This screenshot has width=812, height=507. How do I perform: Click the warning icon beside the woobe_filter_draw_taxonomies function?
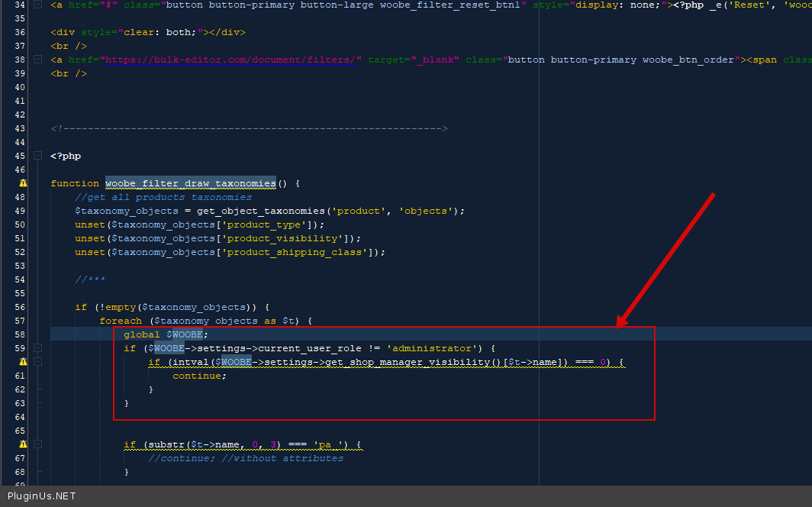coord(22,183)
